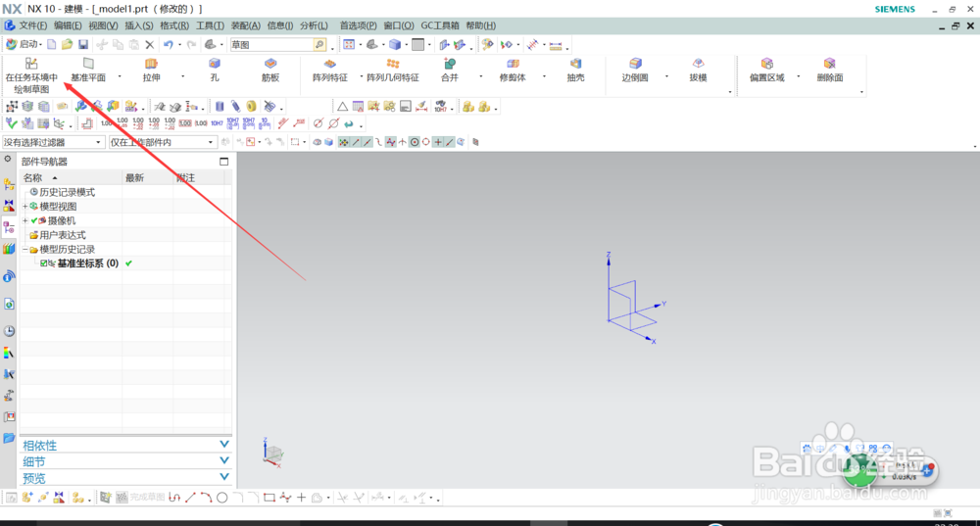
Task: Select the sketch Point (+) tool
Action: [x=301, y=498]
